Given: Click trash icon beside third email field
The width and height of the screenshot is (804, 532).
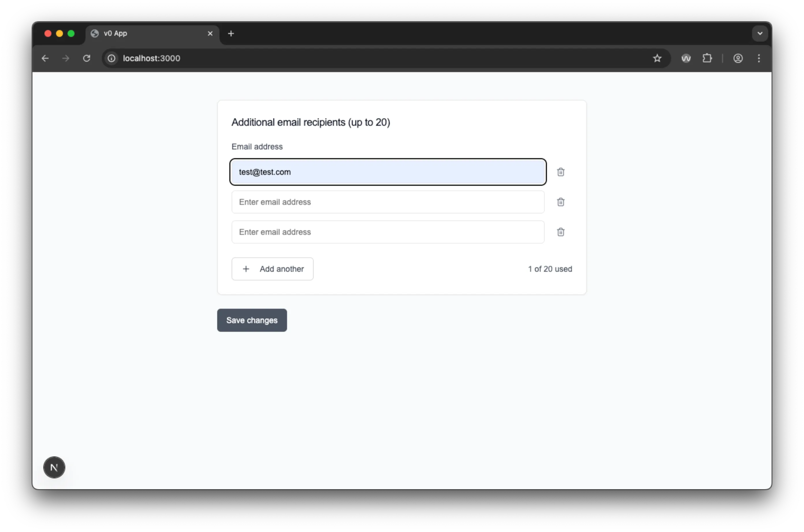Looking at the screenshot, I should (x=561, y=232).
